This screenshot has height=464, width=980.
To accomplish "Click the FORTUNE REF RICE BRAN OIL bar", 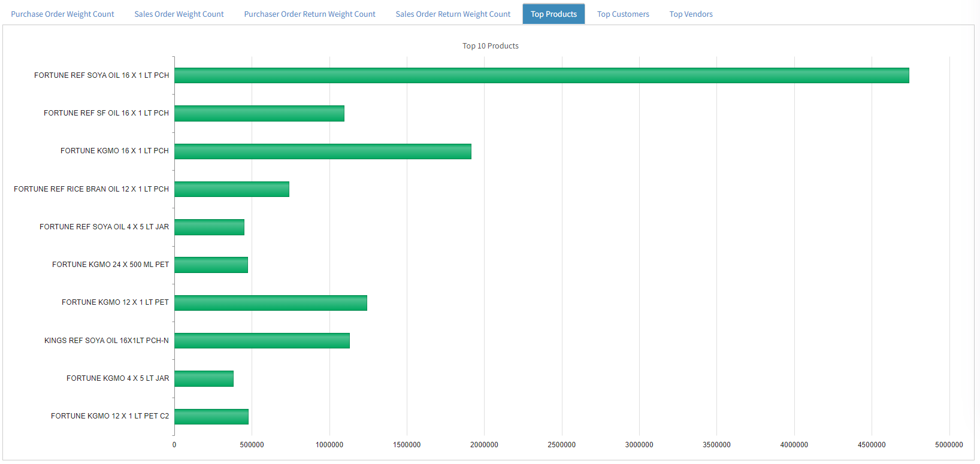I will click(x=232, y=189).
